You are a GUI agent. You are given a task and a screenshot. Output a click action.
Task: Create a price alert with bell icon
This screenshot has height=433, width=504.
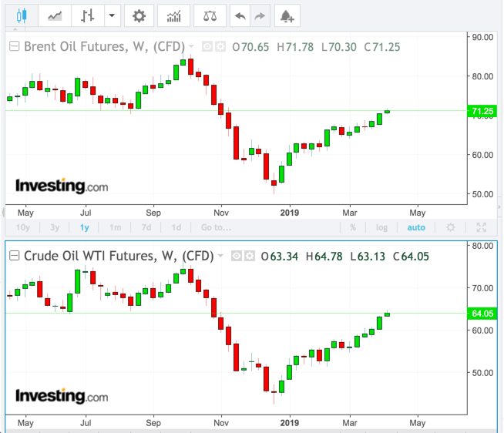click(x=287, y=15)
